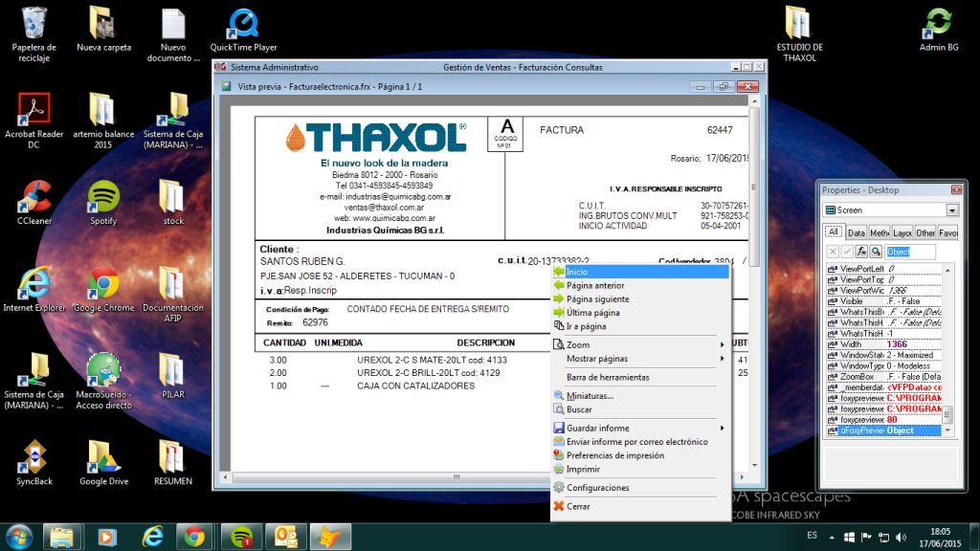
Task: Choose Miniaturas... in context menu
Action: (640, 396)
